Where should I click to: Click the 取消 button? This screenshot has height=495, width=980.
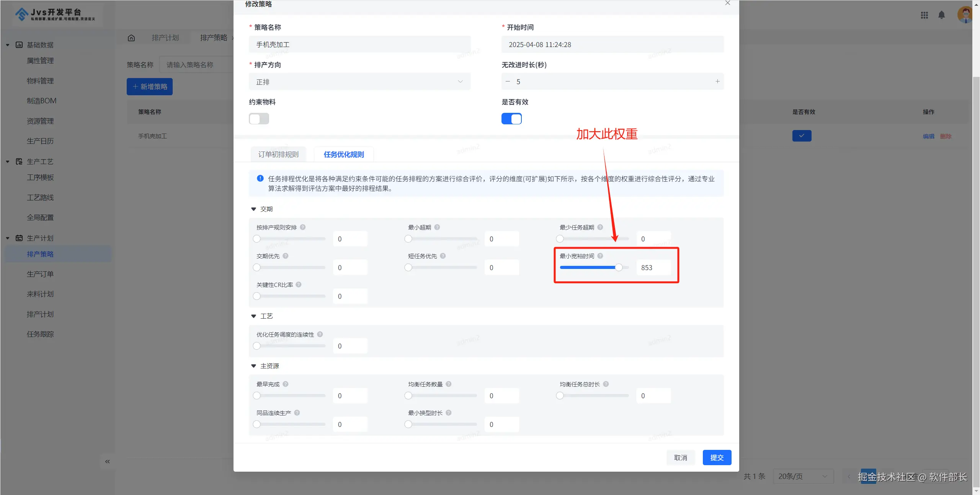pos(680,458)
